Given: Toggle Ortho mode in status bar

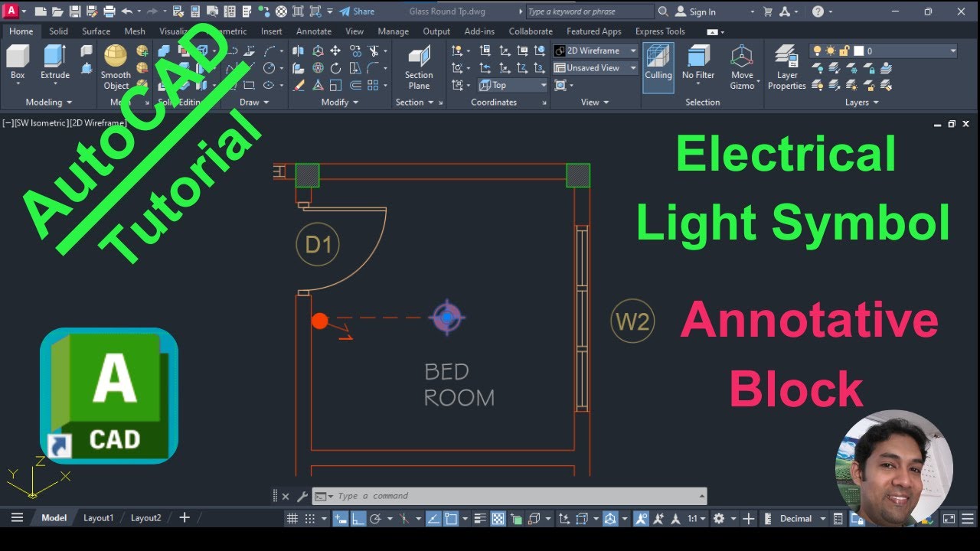Looking at the screenshot, I should [x=357, y=518].
